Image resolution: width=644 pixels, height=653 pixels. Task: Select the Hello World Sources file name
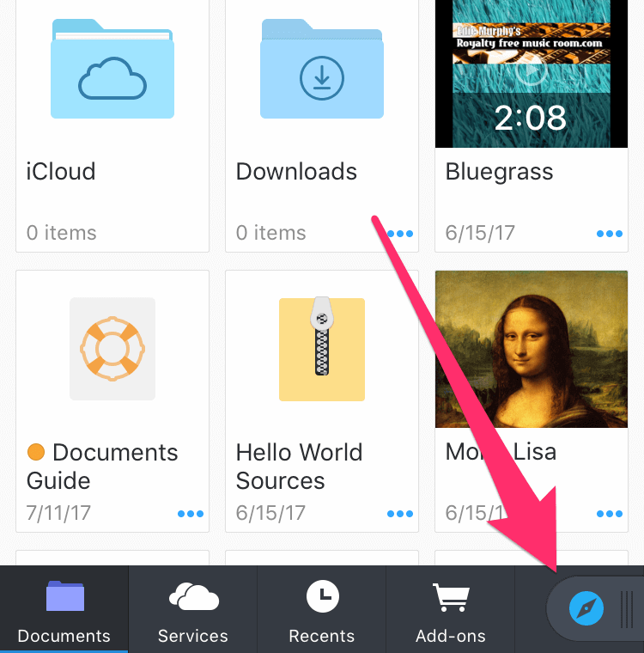(x=300, y=467)
